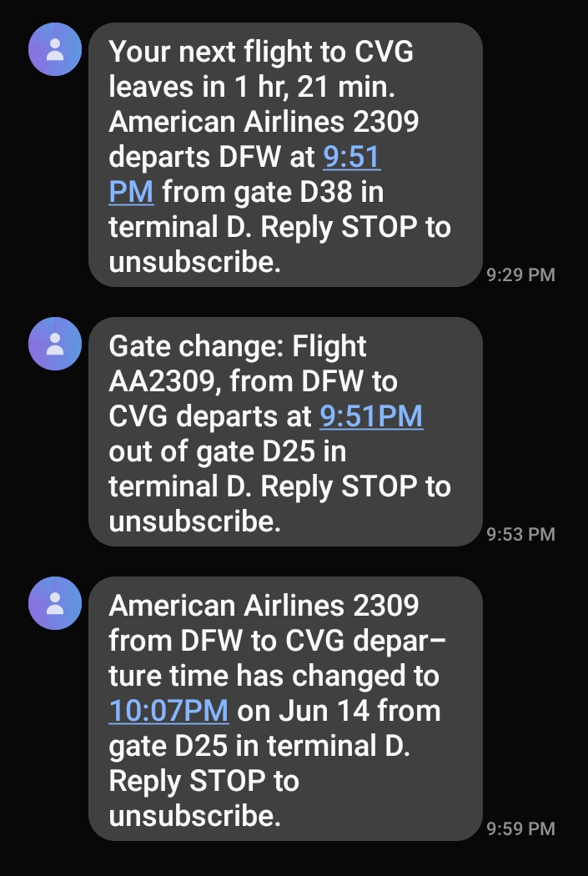Viewport: 588px width, 876px height.
Task: Click the 'Your next flight to CVG' text
Action: coord(261,52)
